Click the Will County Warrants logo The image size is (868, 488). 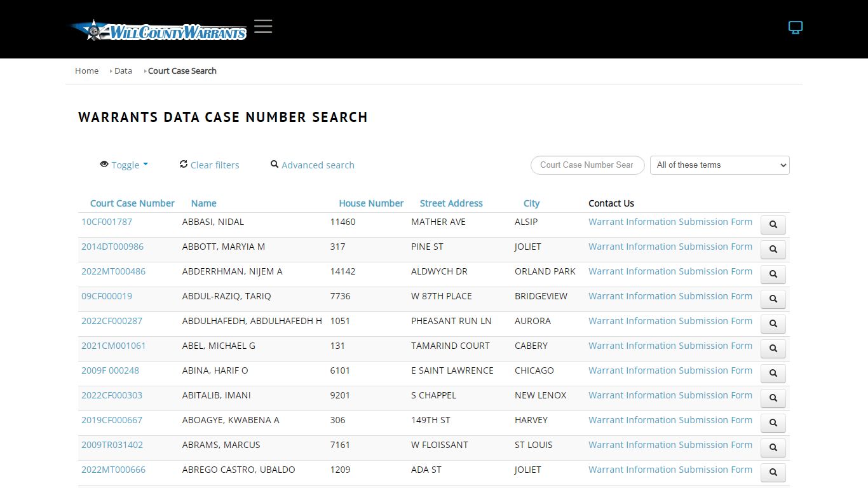(159, 30)
